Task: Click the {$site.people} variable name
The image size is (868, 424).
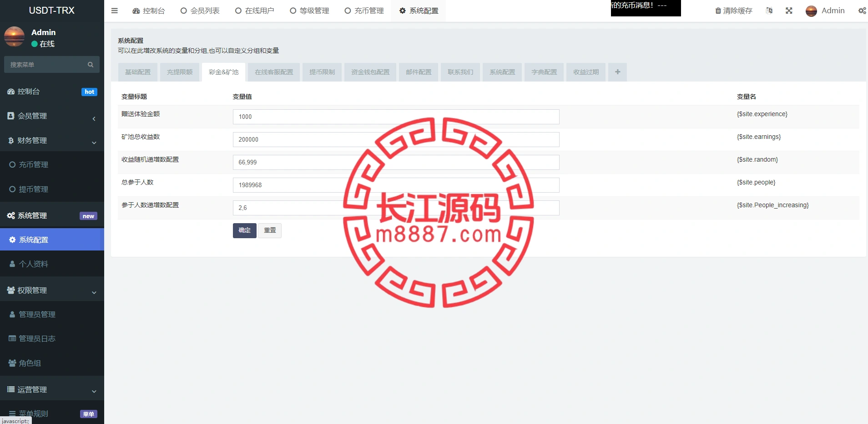Action: coord(756,182)
